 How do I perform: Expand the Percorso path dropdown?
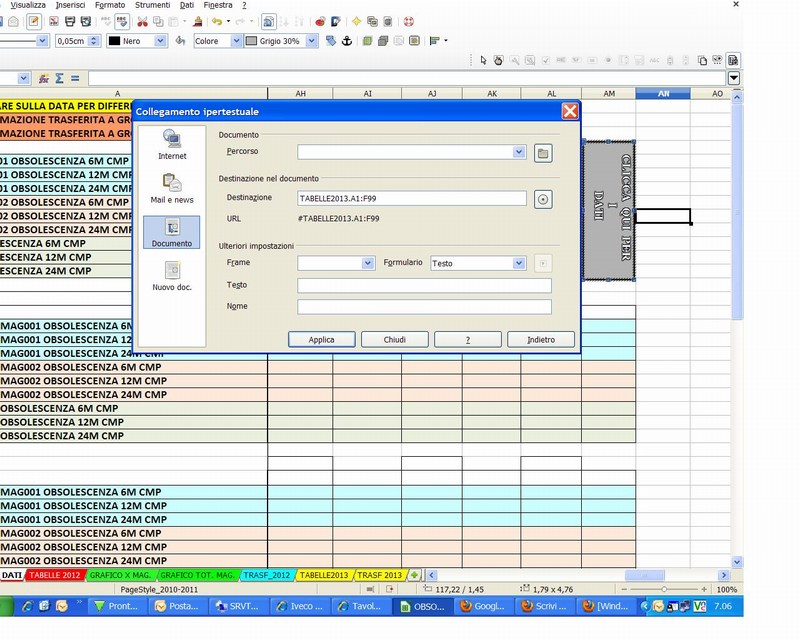[518, 152]
